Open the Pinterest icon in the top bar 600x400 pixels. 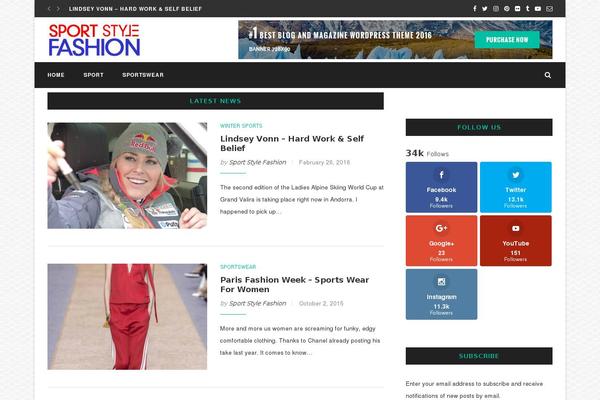click(x=507, y=8)
